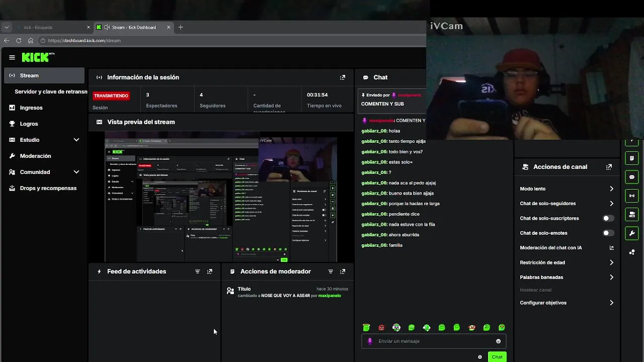
Task: Click the Enviar un mensaje input field
Action: pyautogui.click(x=434, y=341)
